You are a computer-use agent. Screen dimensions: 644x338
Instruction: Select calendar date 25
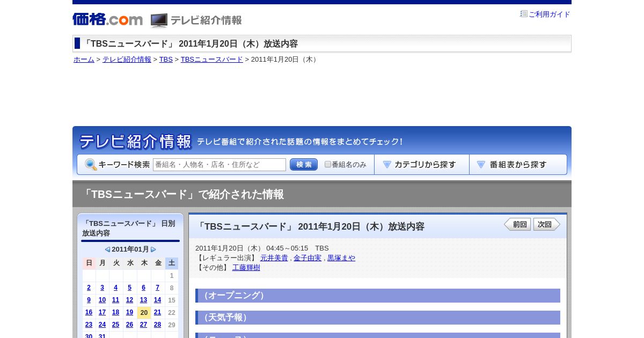pyautogui.click(x=115, y=325)
